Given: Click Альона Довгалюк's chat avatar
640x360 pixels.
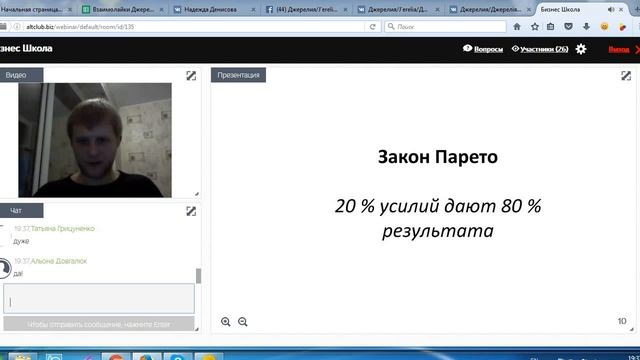Looking at the screenshot, I should [x=4, y=268].
